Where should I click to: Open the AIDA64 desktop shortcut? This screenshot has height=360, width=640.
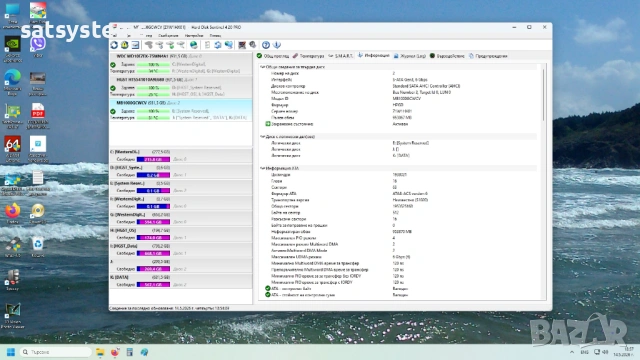(x=13, y=149)
